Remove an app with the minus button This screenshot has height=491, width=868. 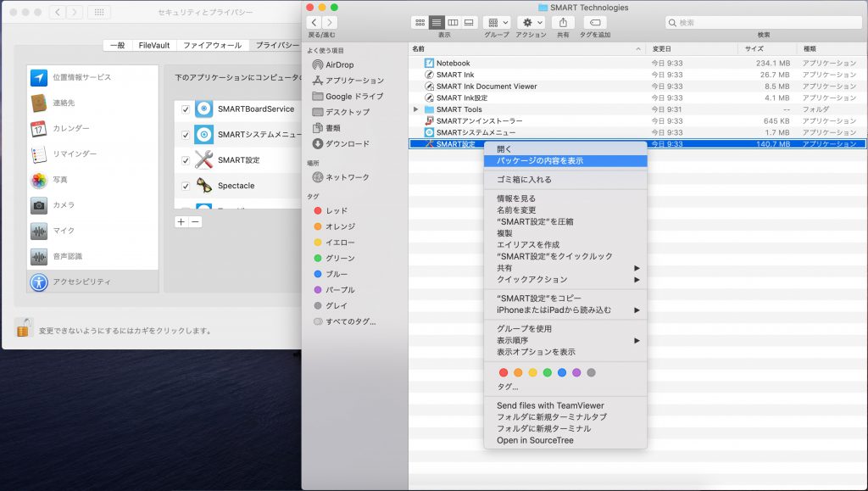click(x=195, y=222)
